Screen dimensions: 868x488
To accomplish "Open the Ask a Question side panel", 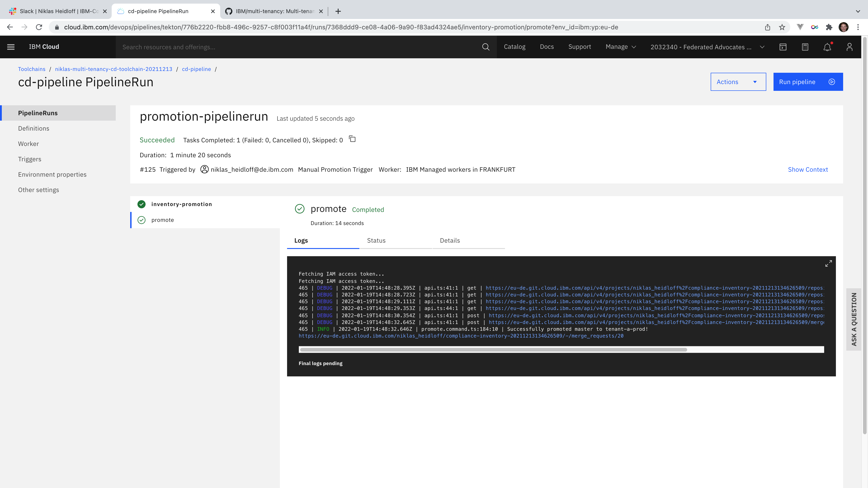I will point(854,319).
